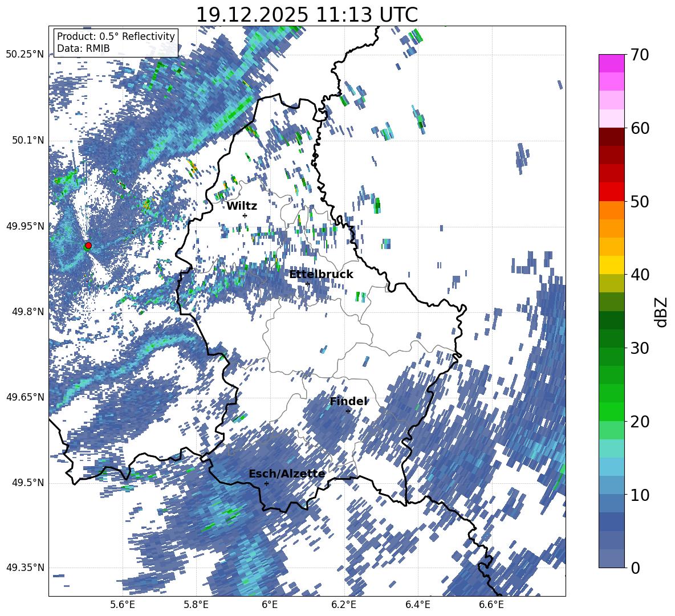The image size is (675, 616).
Task: Pick the olive swatch just below 40 dBZ
Action: [x=612, y=283]
